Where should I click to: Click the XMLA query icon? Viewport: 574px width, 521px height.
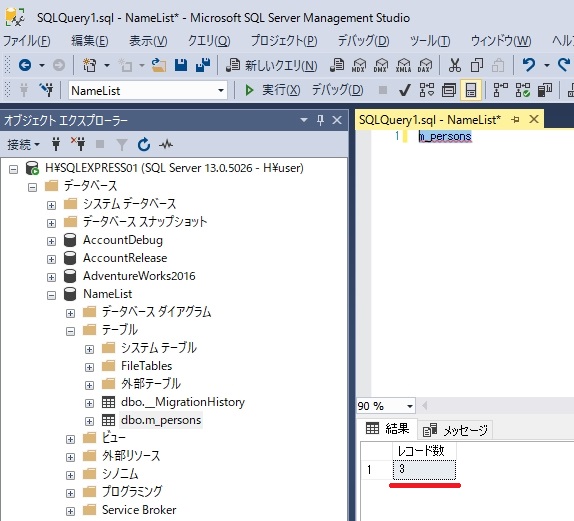403,66
